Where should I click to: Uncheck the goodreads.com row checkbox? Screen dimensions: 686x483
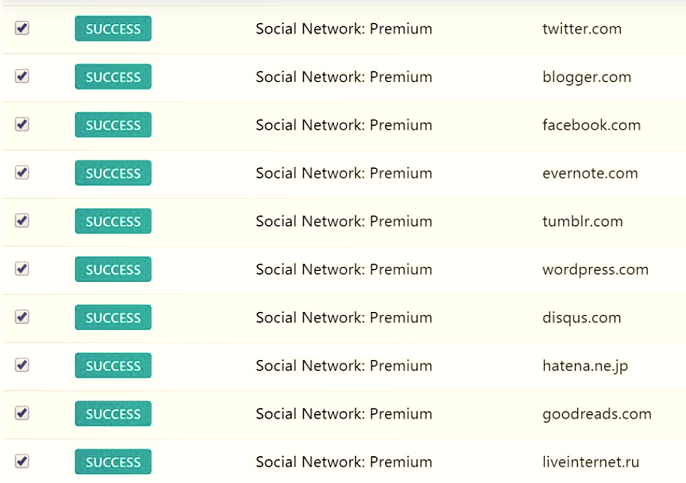(x=22, y=413)
